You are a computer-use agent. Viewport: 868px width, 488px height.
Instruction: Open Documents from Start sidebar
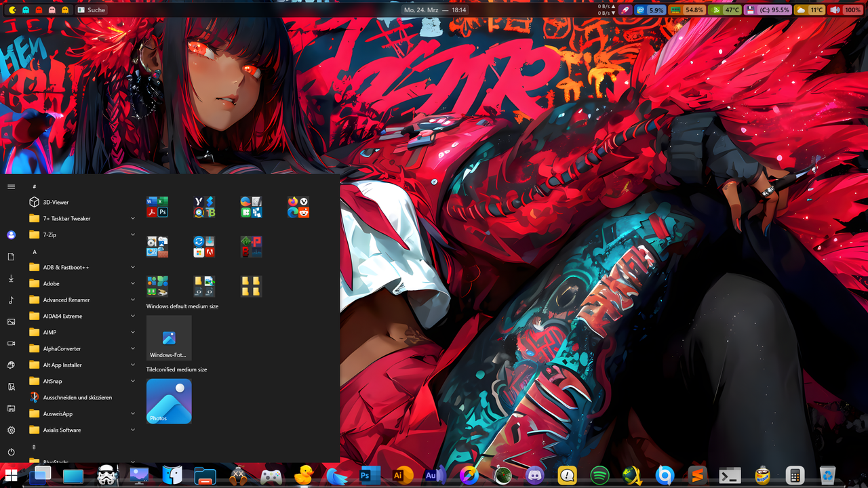(11, 257)
